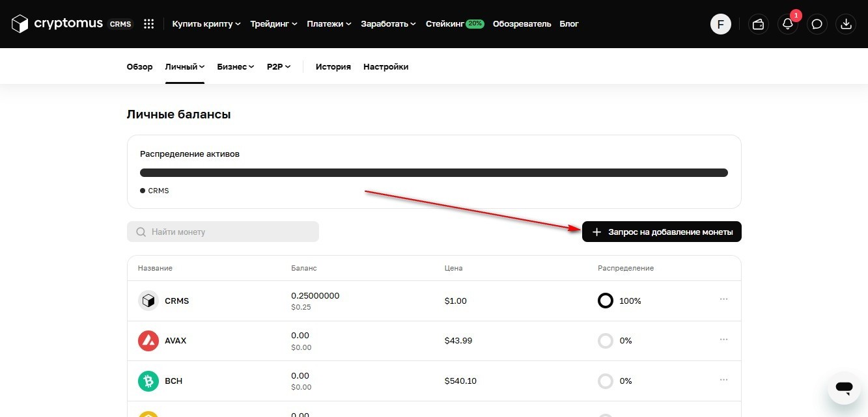Expand the Платежи dropdown
This screenshot has height=417, width=868.
329,24
